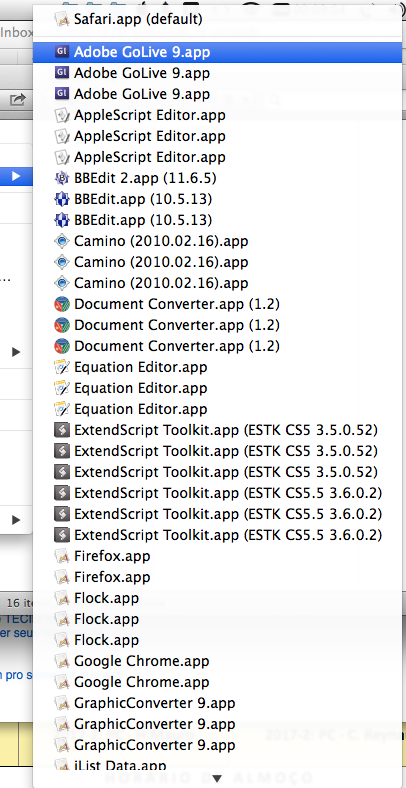Pick the first AppleScript Editor.app entry
406x788 pixels.
click(218, 116)
